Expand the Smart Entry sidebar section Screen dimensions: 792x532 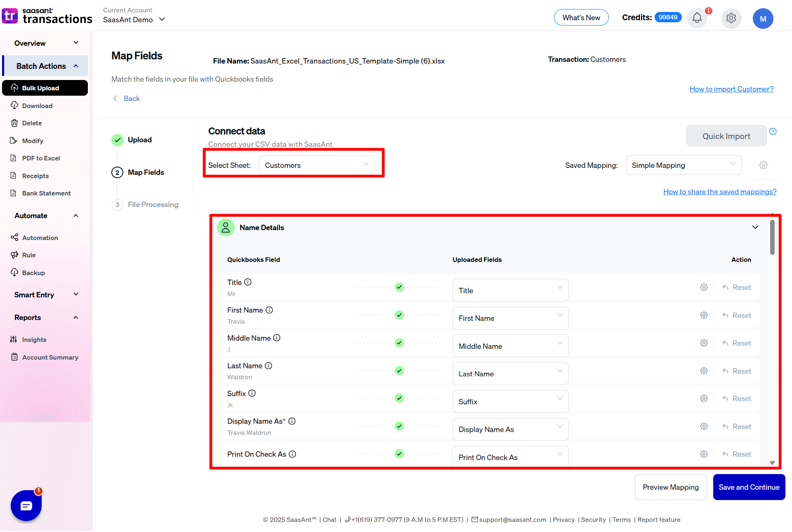(x=45, y=295)
